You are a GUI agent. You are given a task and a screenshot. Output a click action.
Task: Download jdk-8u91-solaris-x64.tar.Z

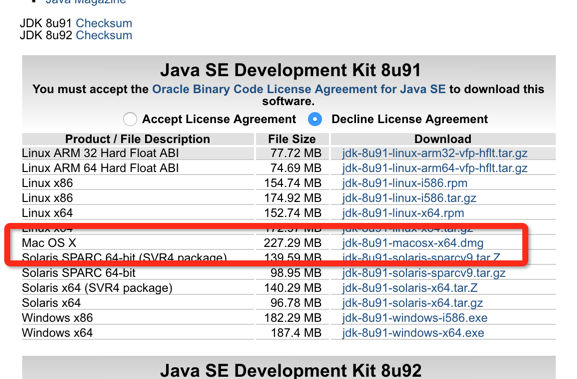click(x=410, y=288)
